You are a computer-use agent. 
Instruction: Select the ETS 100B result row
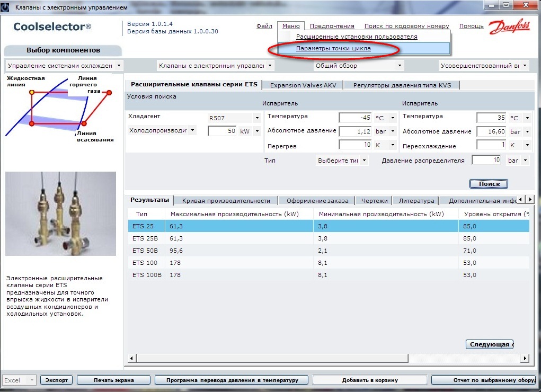(x=329, y=275)
